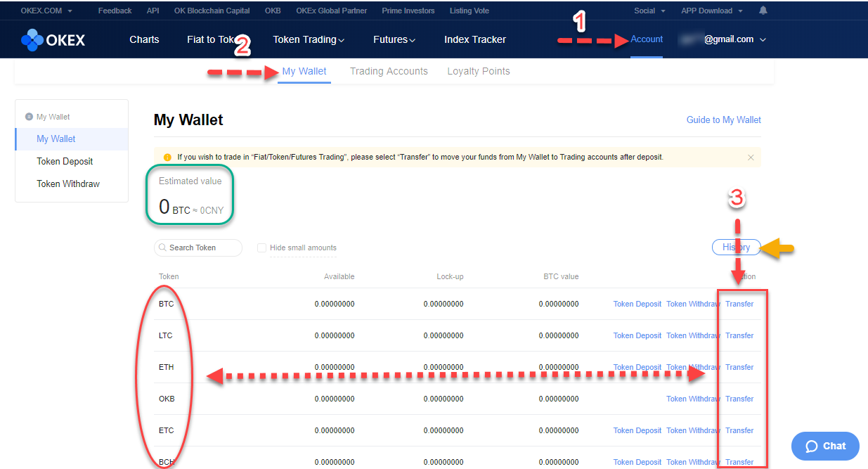Open the Charts menu item
868x469 pixels.
144,39
